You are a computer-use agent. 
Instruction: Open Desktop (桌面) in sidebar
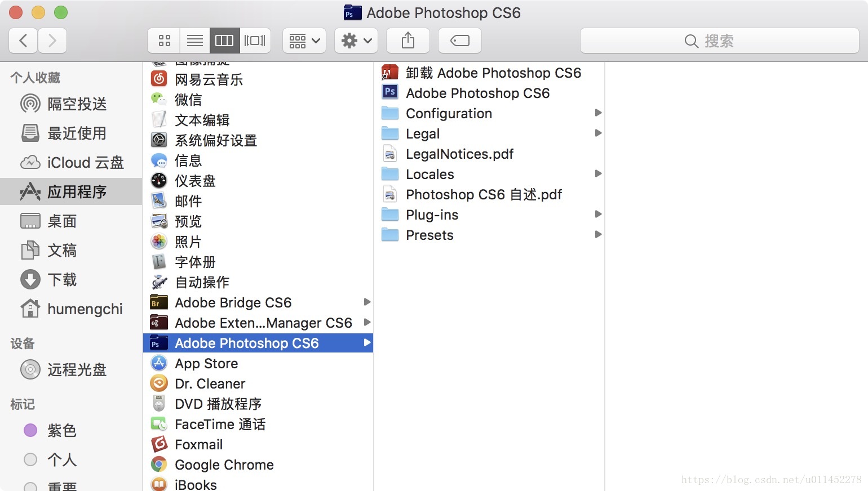click(x=71, y=221)
